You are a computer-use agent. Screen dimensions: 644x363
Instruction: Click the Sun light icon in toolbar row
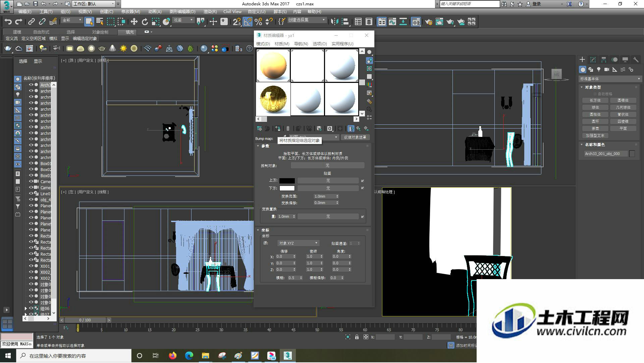[x=123, y=49]
